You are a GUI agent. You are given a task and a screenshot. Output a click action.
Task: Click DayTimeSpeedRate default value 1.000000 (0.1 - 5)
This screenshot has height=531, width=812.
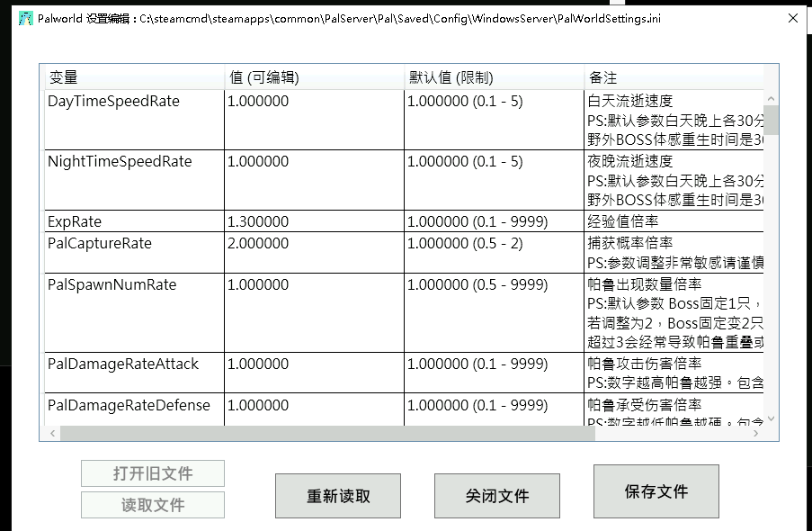pyautogui.click(x=465, y=101)
